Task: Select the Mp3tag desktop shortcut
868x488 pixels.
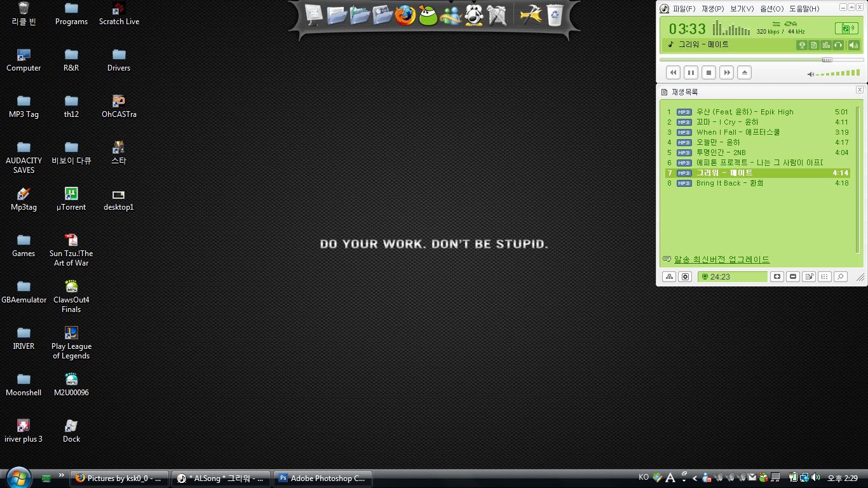Action: [x=24, y=198]
